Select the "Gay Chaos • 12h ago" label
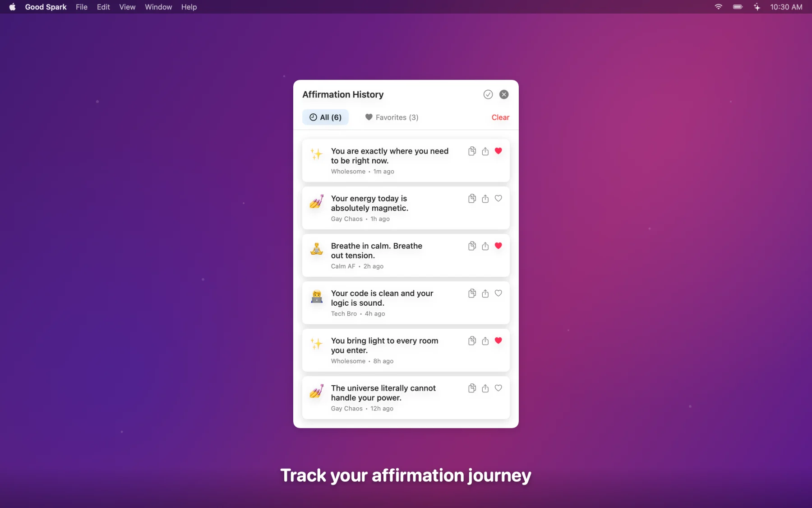Viewport: 812px width, 508px height. pos(362,409)
